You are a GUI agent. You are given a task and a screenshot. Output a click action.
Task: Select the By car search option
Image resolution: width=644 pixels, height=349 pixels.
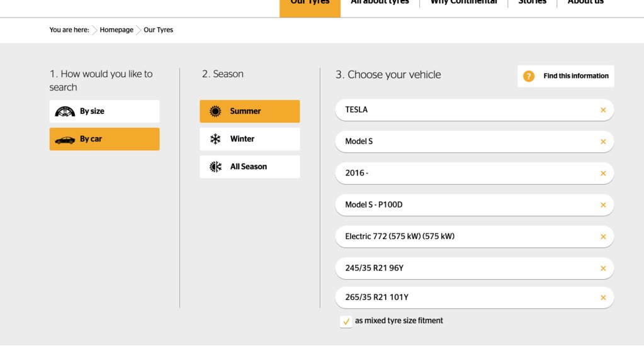(x=105, y=139)
